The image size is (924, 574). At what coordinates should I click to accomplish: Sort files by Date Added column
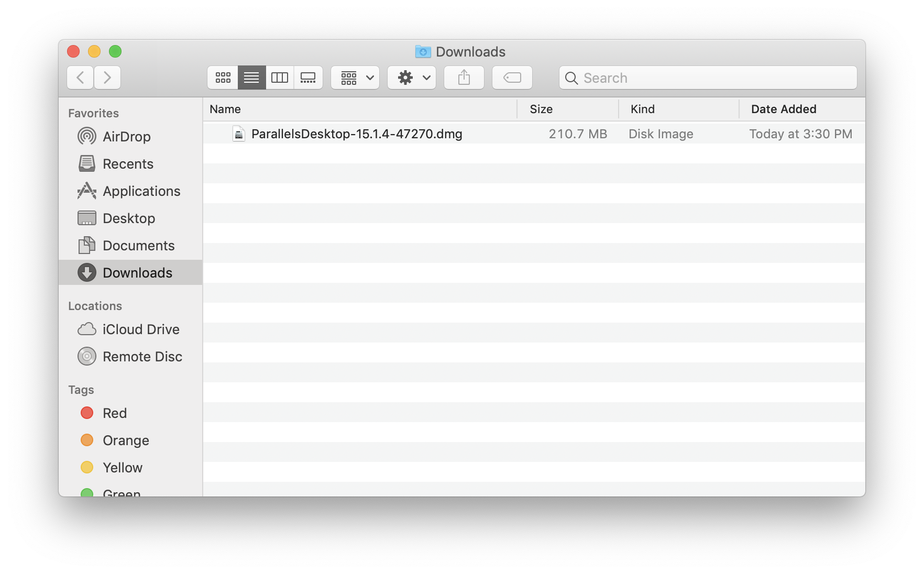(x=783, y=109)
